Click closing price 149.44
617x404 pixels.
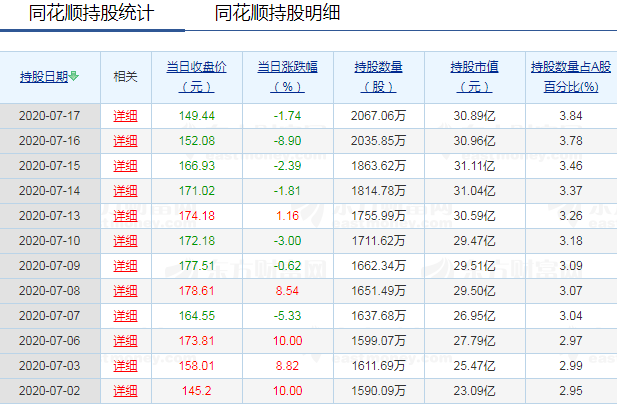197,116
